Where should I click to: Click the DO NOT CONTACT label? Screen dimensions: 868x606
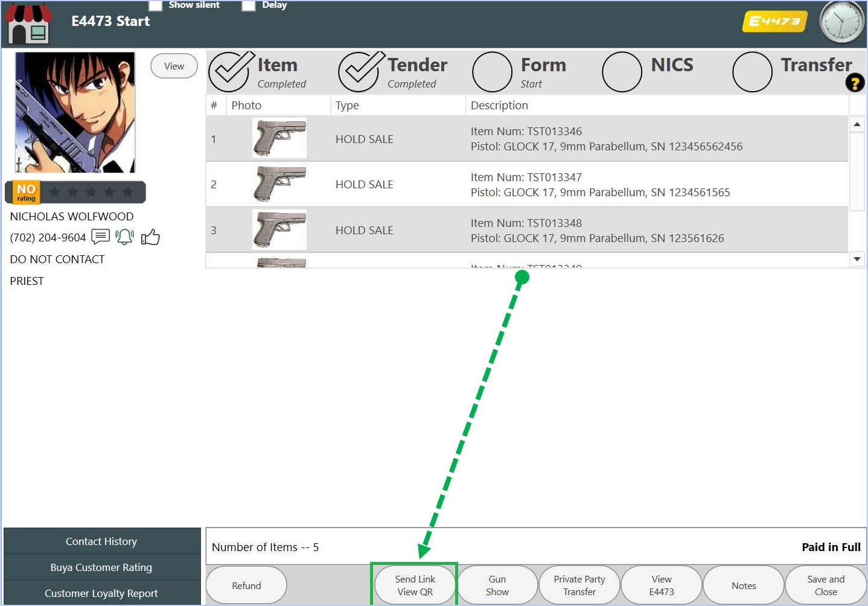click(57, 259)
